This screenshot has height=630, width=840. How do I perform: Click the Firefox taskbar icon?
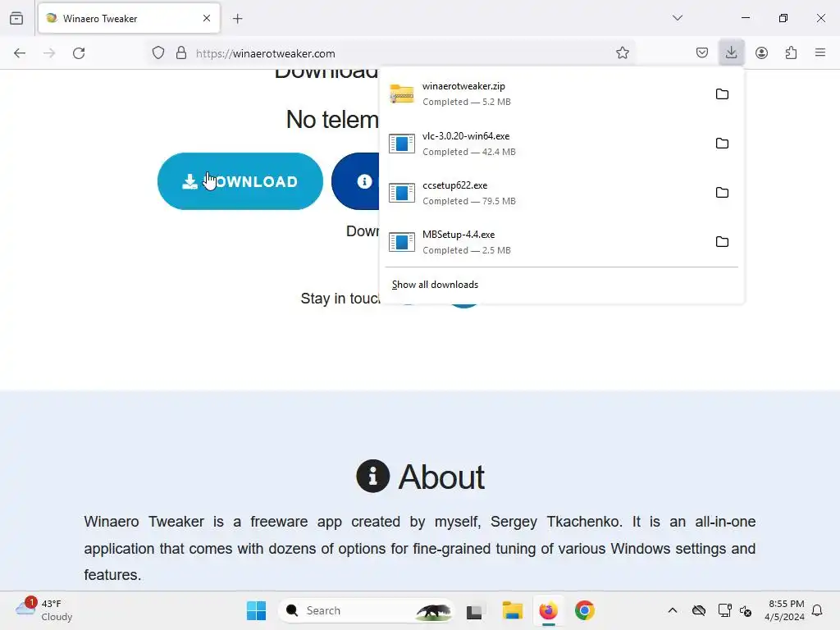548,610
